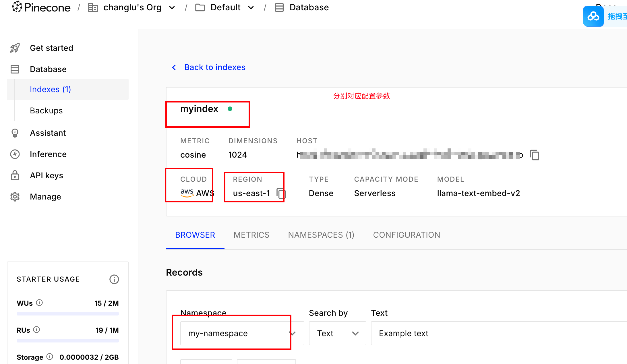Focus the Example text search field
Image resolution: width=627 pixels, height=364 pixels.
pos(499,333)
